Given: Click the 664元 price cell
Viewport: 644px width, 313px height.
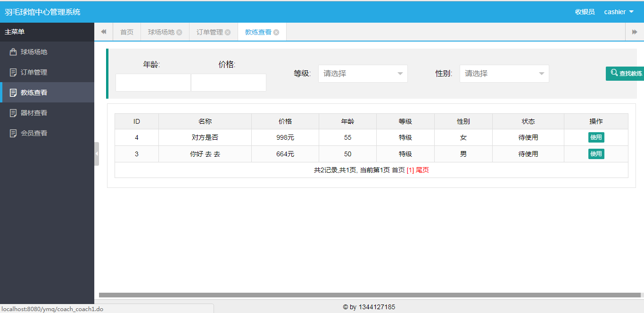Looking at the screenshot, I should tap(285, 154).
